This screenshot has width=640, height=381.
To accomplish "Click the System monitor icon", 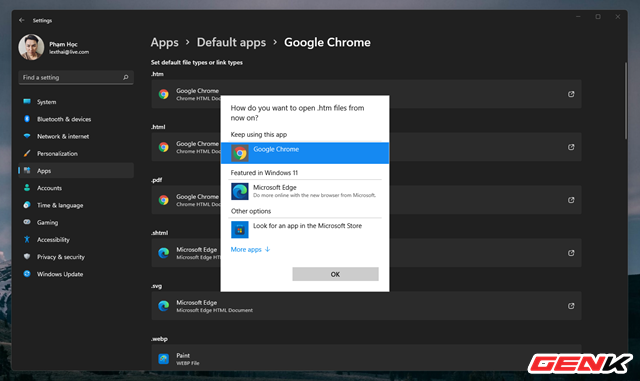I will (27, 101).
